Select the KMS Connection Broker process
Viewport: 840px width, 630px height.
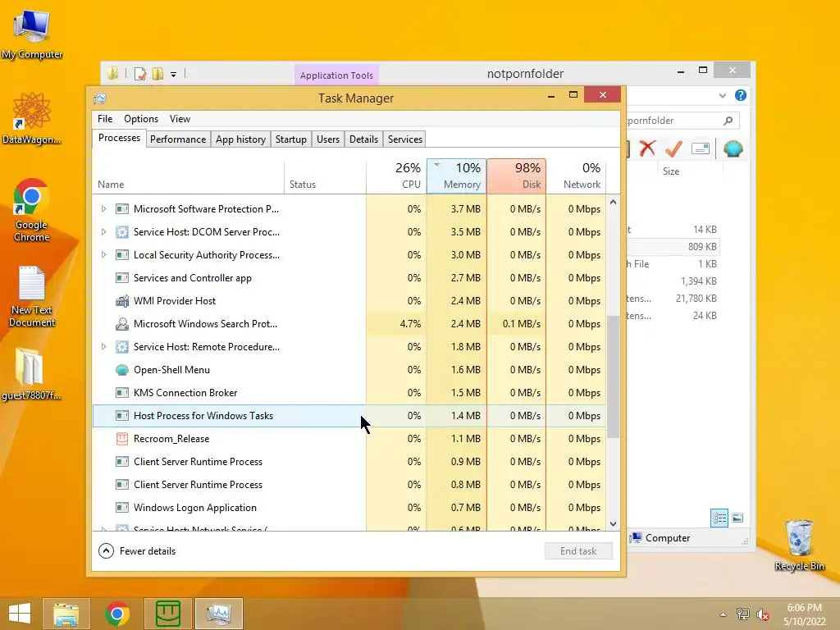[349, 393]
